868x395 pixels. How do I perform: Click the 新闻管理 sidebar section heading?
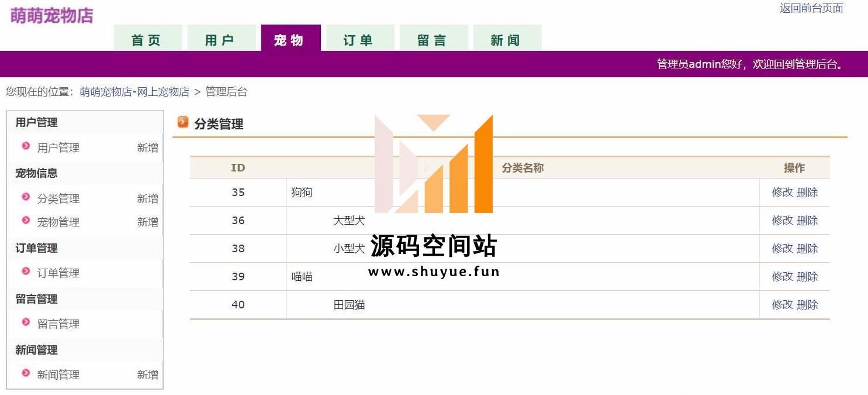click(x=36, y=350)
